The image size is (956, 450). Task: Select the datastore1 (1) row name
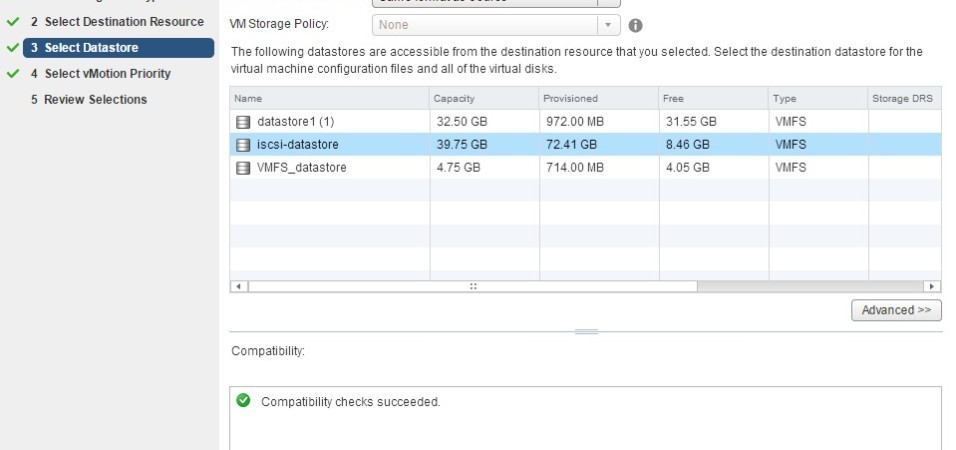296,122
